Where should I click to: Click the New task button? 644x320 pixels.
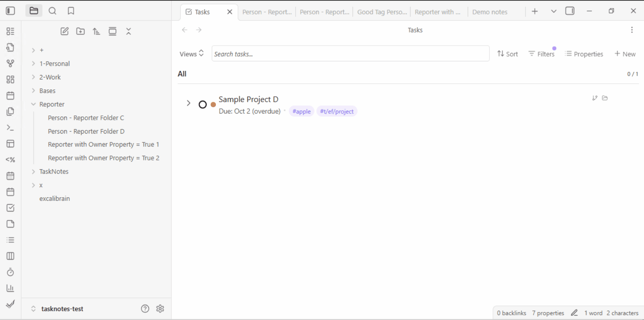tap(625, 54)
